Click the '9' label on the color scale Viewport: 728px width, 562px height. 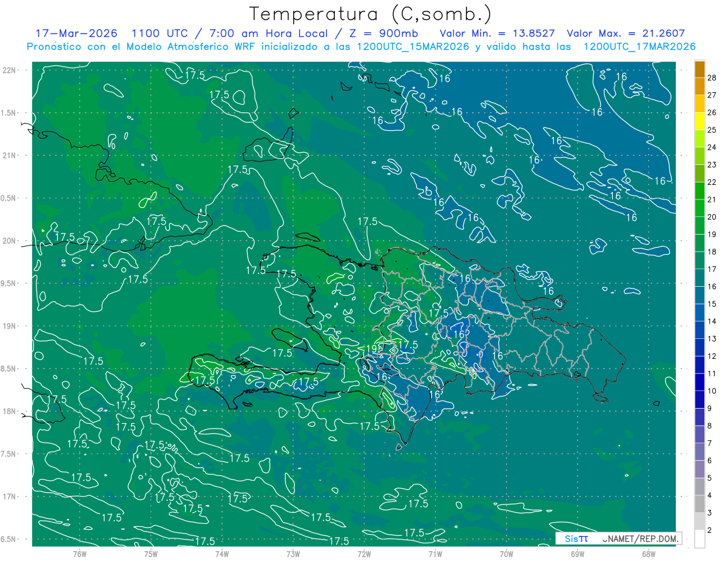[710, 409]
